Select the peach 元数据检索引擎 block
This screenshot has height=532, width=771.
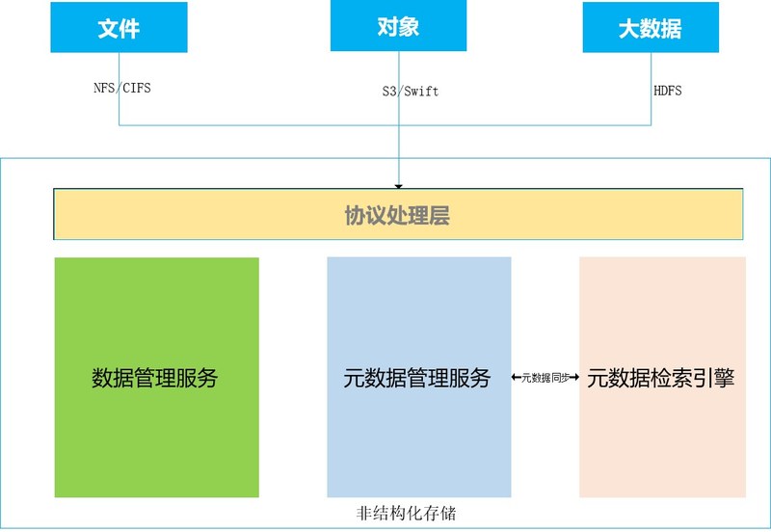pyautogui.click(x=662, y=377)
